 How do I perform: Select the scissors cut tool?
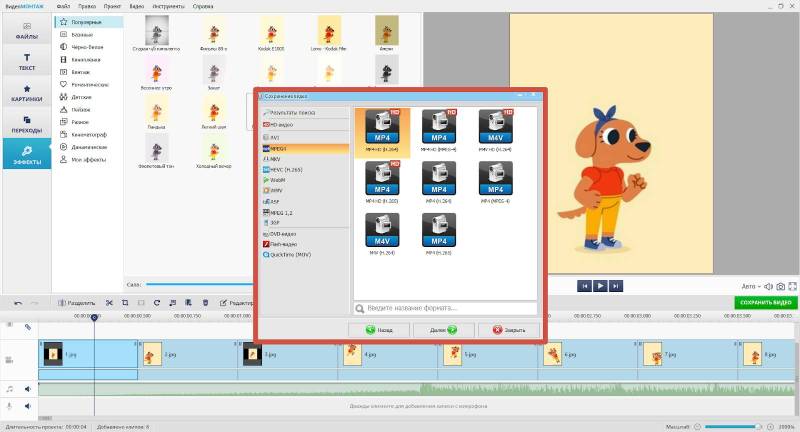point(109,303)
